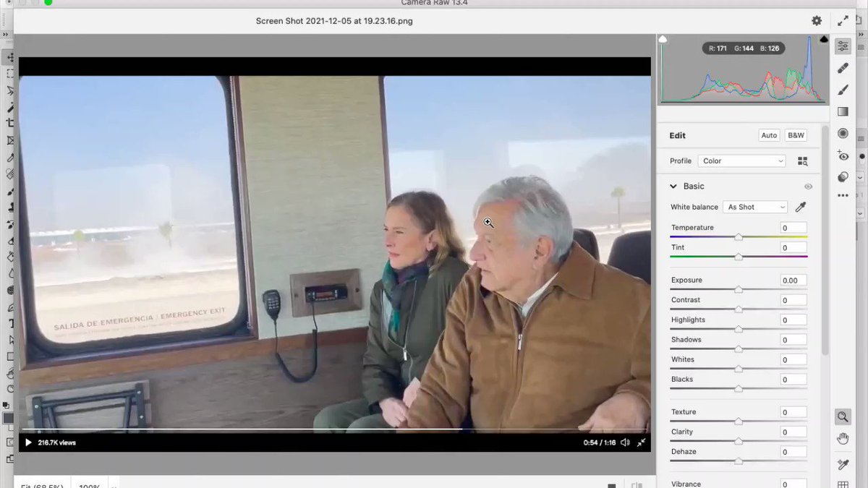The image size is (868, 488).
Task: Select the Red Eye removal tool
Action: tap(843, 155)
